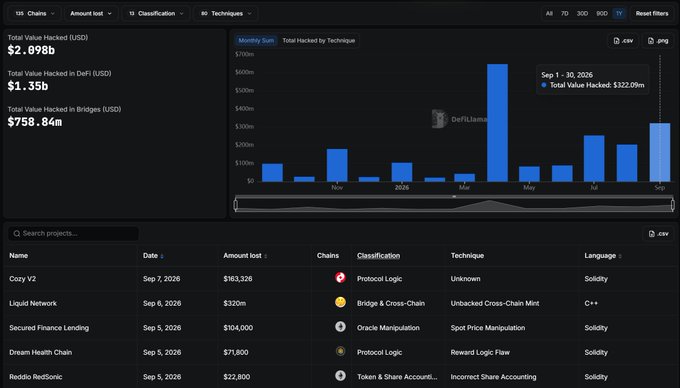This screenshot has height=388, width=680.
Task: Click the chain icon in Secured Finance Lending row
Action: pyautogui.click(x=340, y=326)
